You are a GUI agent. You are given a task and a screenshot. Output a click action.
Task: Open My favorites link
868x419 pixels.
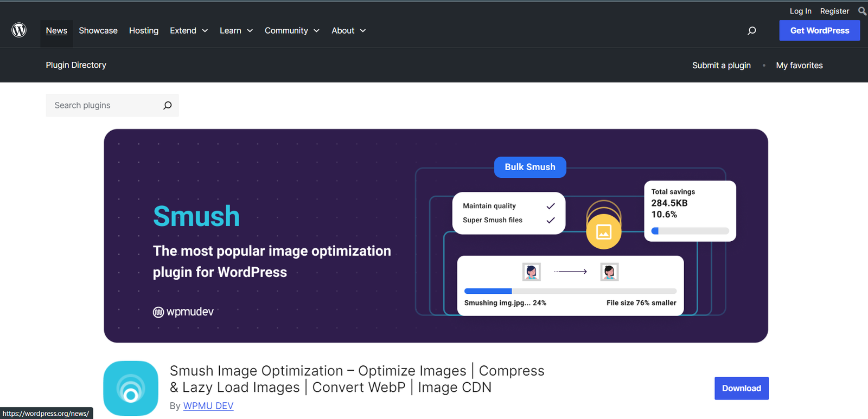[799, 65]
